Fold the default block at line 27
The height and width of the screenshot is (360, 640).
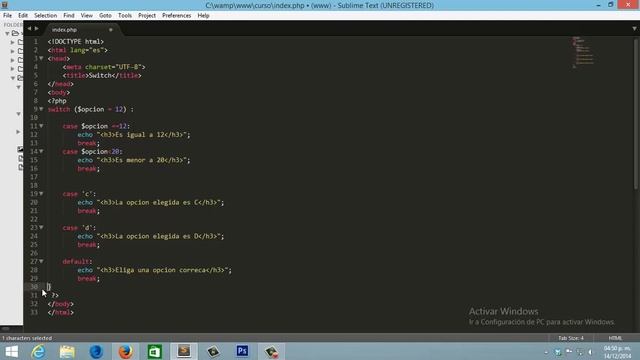tap(41, 261)
